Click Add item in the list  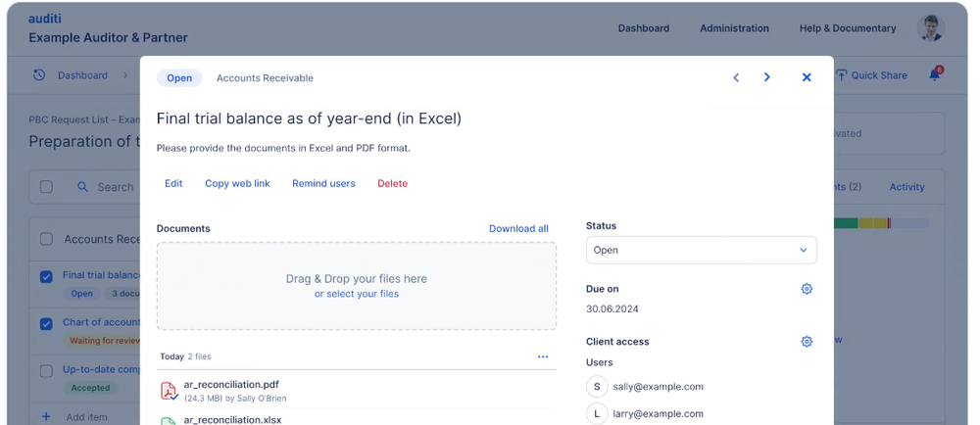86,417
